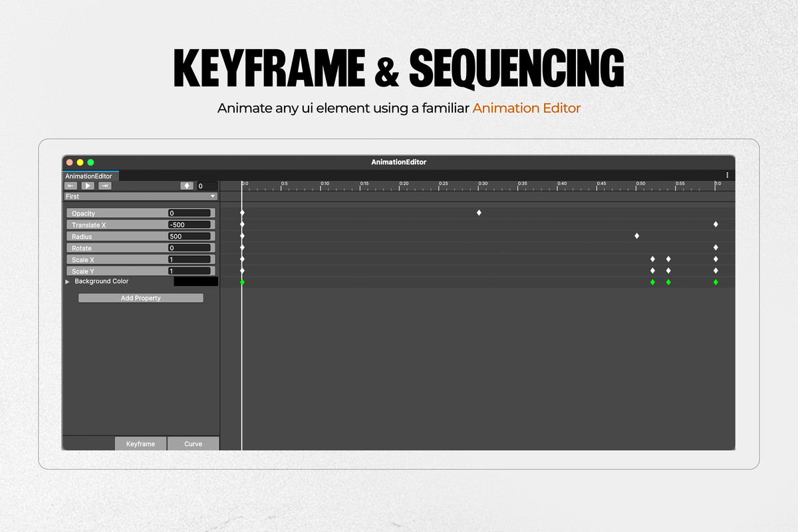798x532 pixels.
Task: Select Opacity keyframe near 0:30
Action: click(x=479, y=213)
